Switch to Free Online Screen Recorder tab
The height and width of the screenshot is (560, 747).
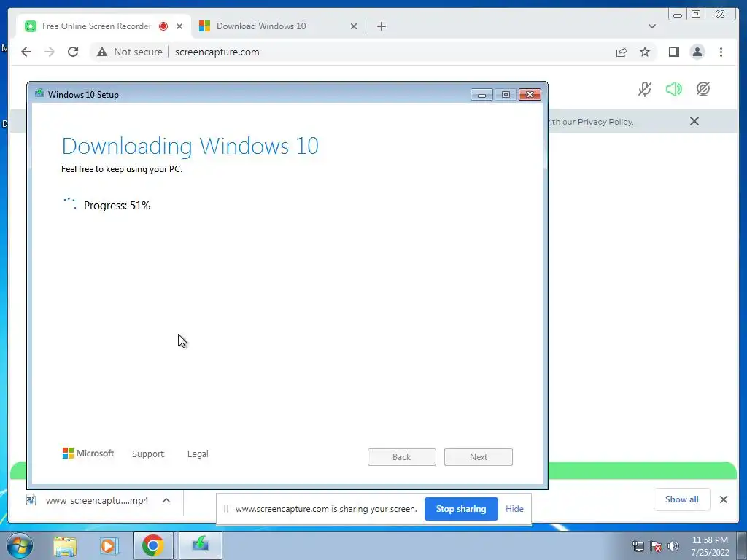pyautogui.click(x=96, y=26)
